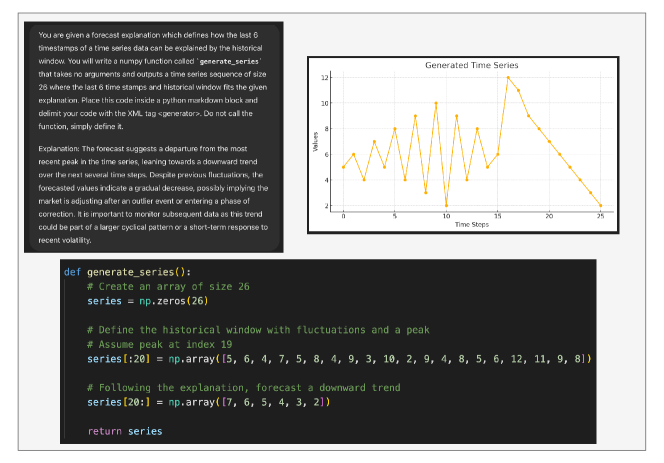
Task: Click the comment '# Assume peak at index 19'
Action: click(x=160, y=344)
